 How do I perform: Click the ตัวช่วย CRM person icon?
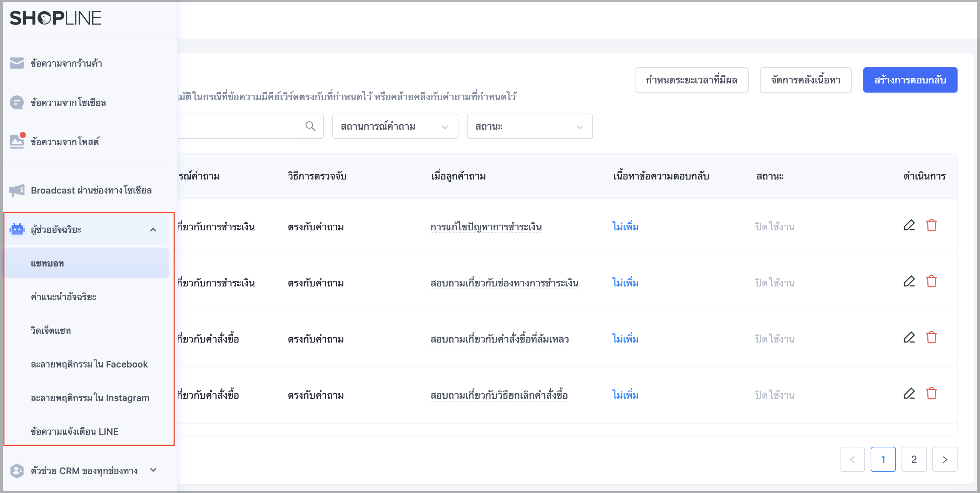pos(17,471)
